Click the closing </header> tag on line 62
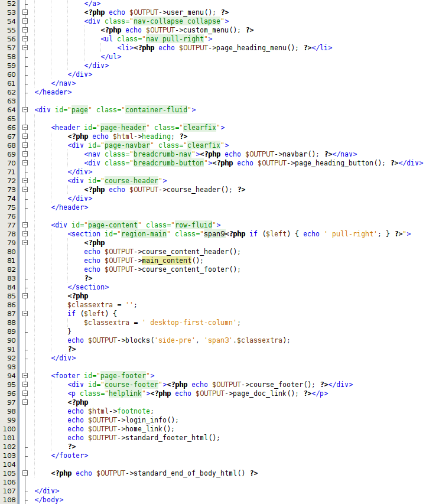Viewport: 426px width, 504px height. [x=53, y=92]
